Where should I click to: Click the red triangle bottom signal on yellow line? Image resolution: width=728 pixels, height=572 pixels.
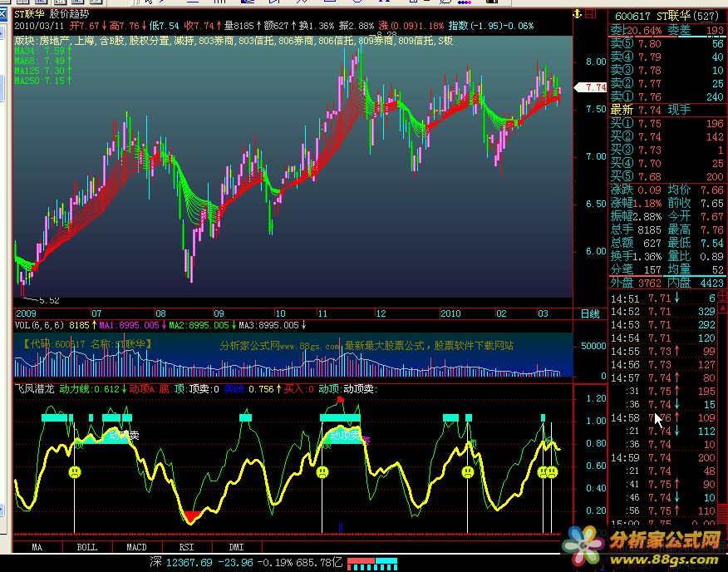(191, 517)
